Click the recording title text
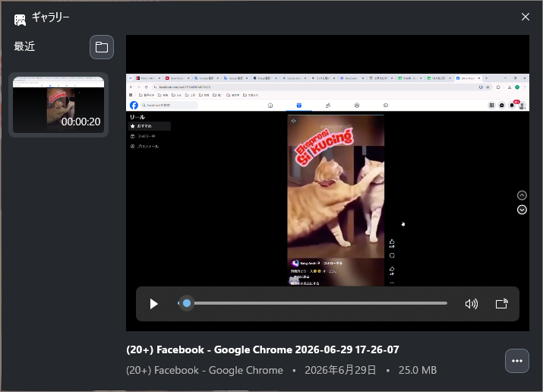The image size is (543, 392). [263, 349]
